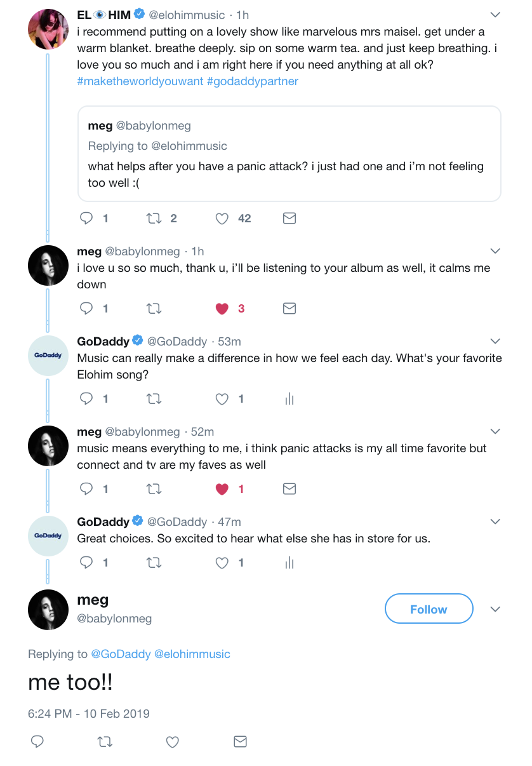Like the Elohim tweet with 42 likes
This screenshot has width=532, height=766.
222,218
